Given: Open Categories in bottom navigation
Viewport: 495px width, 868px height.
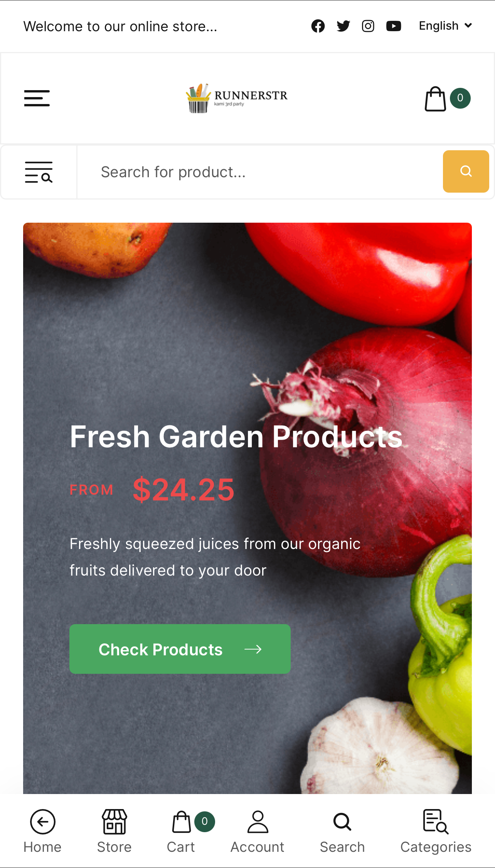Looking at the screenshot, I should (436, 831).
